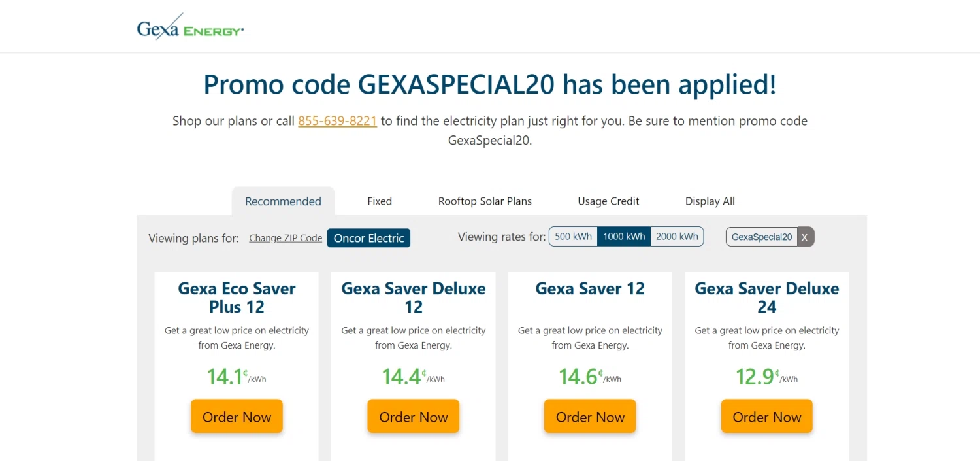The height and width of the screenshot is (461, 980).
Task: Open the Rooftop Solar Plans tab
Action: 485,201
